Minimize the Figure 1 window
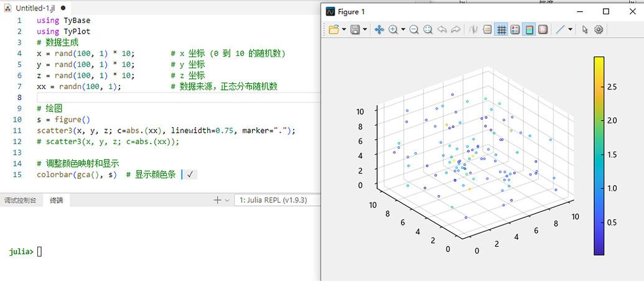Screen dimensions: 644x282 click(580, 11)
